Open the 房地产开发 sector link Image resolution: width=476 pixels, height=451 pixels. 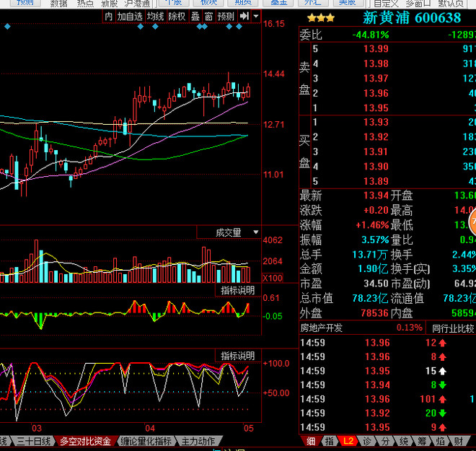click(321, 328)
